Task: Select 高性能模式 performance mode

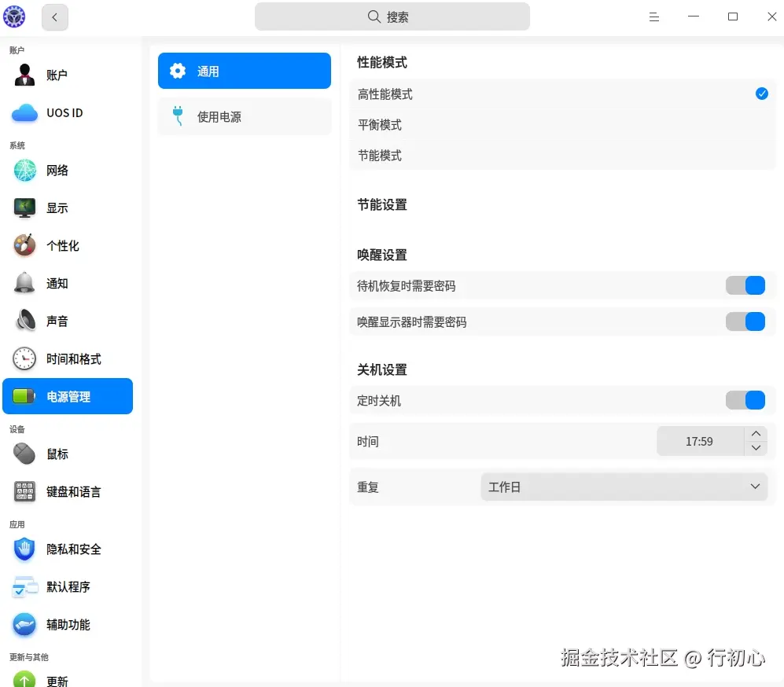Action: click(x=562, y=94)
